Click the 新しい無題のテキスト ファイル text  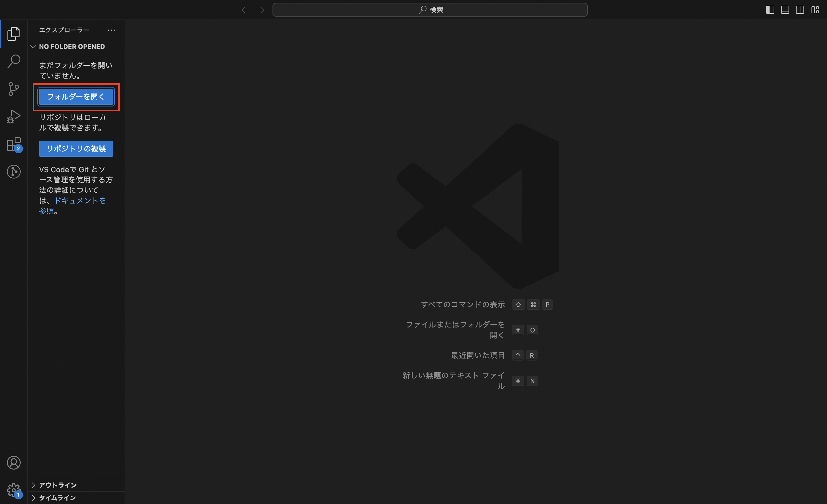pyautogui.click(x=453, y=381)
